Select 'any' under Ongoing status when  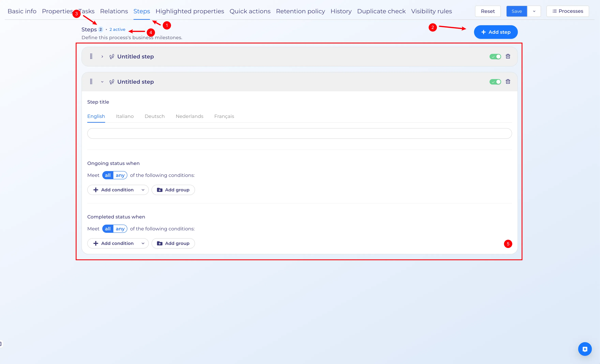point(120,175)
